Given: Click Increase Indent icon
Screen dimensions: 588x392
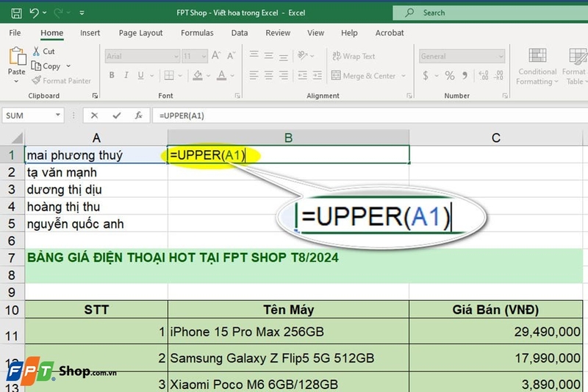Looking at the screenshot, I should pyautogui.click(x=318, y=76).
